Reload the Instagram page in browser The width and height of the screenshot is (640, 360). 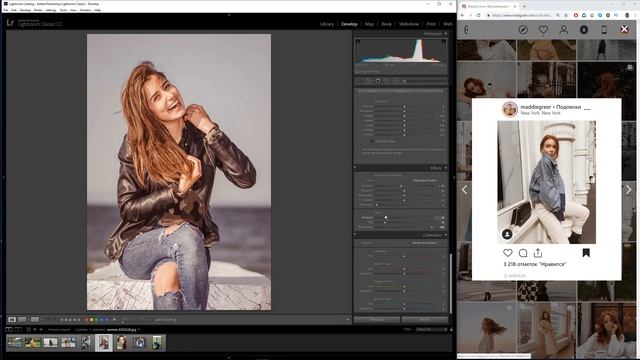478,15
